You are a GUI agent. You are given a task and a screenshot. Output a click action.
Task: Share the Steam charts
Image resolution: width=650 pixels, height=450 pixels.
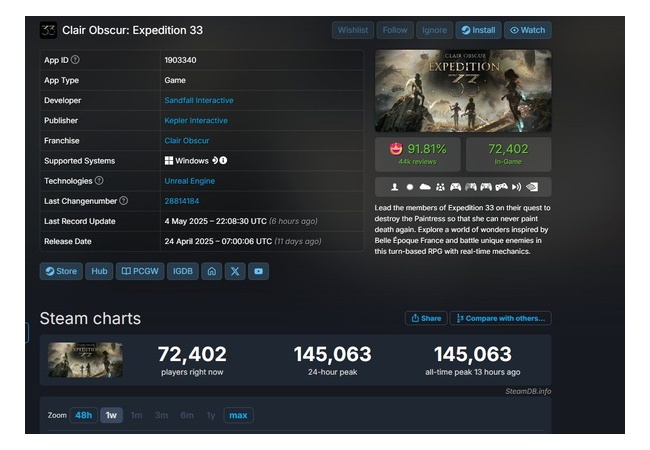pyautogui.click(x=426, y=318)
